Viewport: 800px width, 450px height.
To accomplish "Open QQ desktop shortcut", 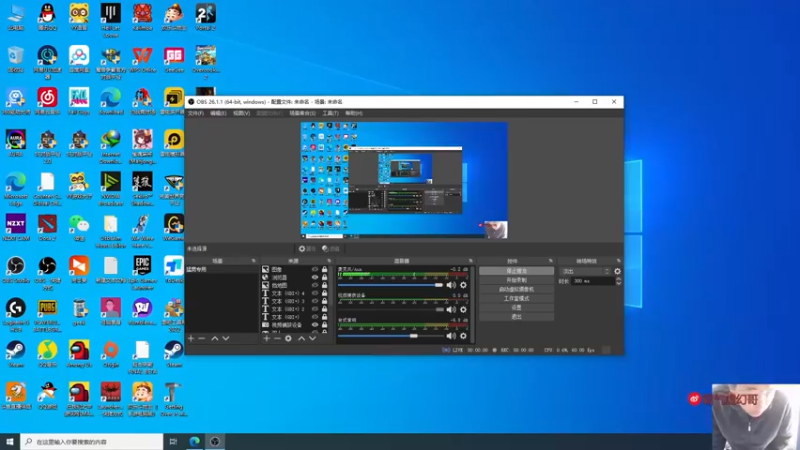I will point(47,17).
